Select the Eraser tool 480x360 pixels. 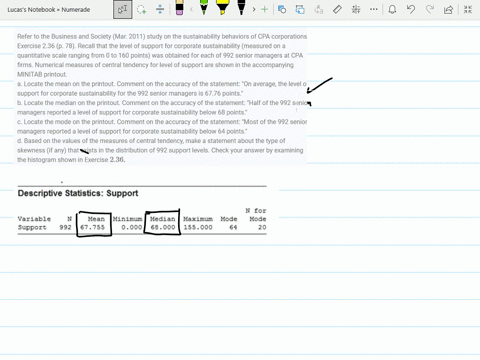179,8
